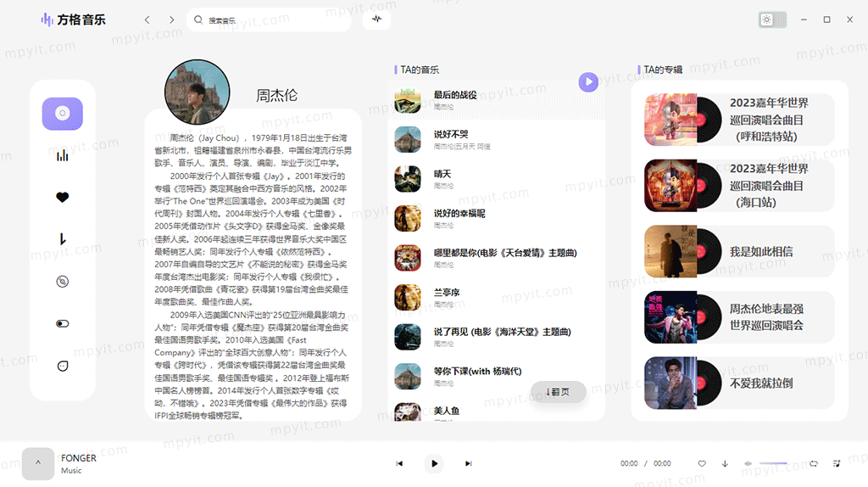Click the 晴天 cover thumbnail

(408, 179)
